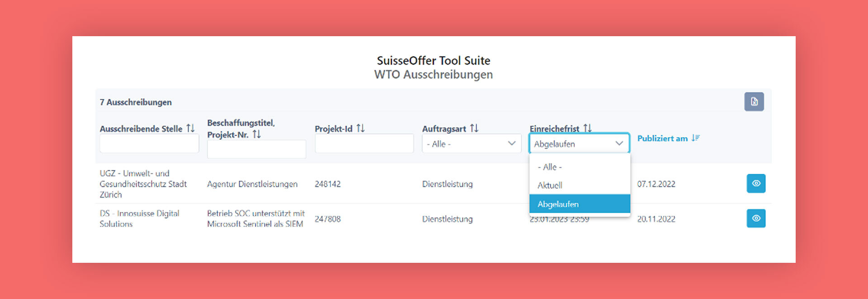Click the 'WTO Ausschreibungen' subtitle
This screenshot has height=299, width=868.
434,75
